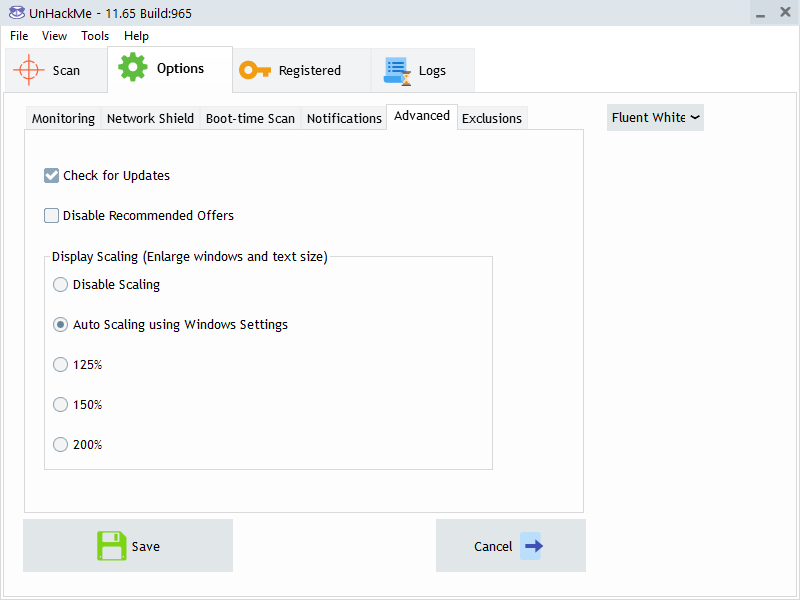Image resolution: width=800 pixels, height=600 pixels.
Task: Select 150% display scaling
Action: pyautogui.click(x=61, y=404)
